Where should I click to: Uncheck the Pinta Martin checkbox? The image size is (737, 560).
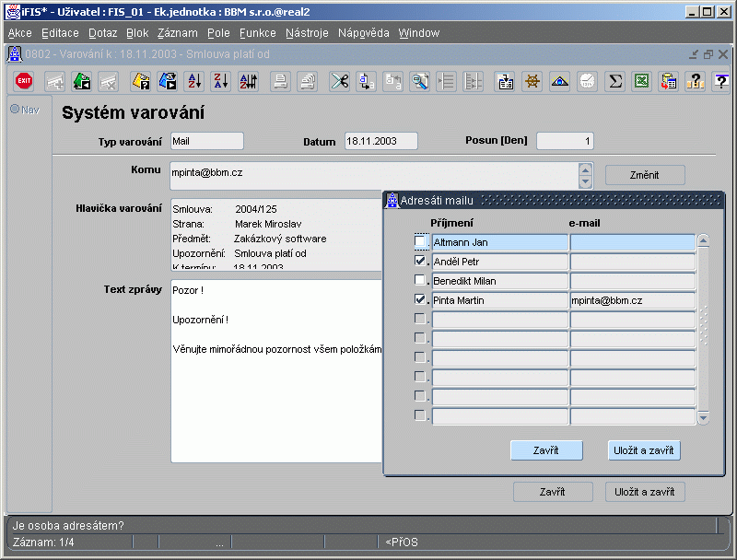pos(421,299)
